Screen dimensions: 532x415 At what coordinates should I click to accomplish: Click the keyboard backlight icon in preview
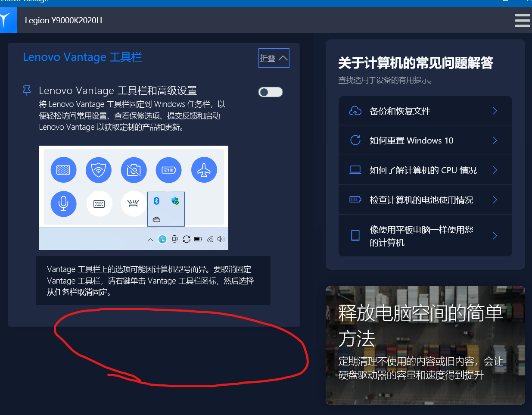pos(134,203)
